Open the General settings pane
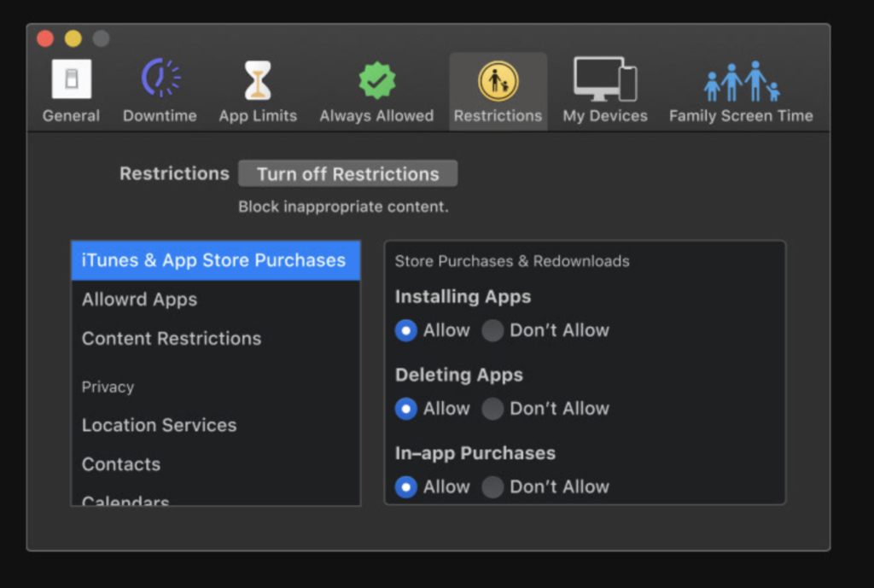The height and width of the screenshot is (588, 874). pos(71,85)
